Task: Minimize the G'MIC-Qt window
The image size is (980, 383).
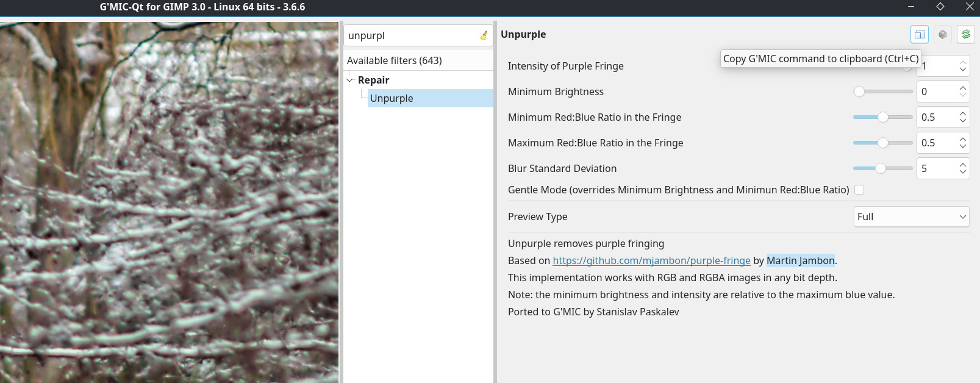Action: pyautogui.click(x=911, y=7)
